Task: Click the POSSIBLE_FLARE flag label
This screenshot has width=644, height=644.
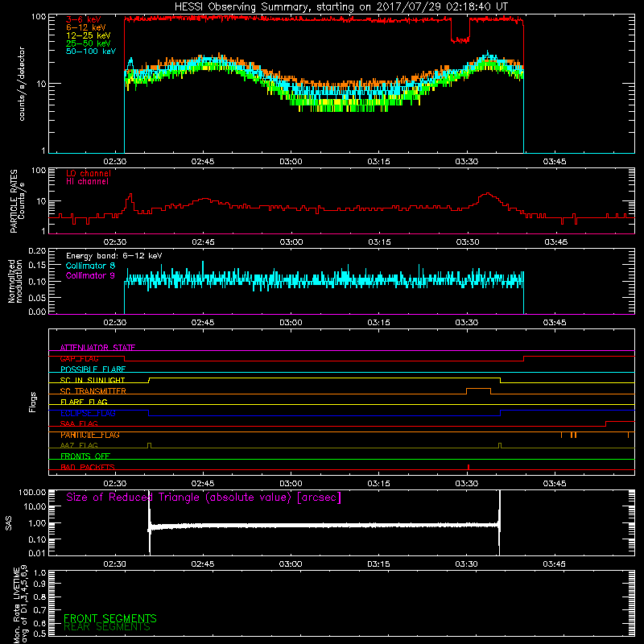Action: click(93, 369)
